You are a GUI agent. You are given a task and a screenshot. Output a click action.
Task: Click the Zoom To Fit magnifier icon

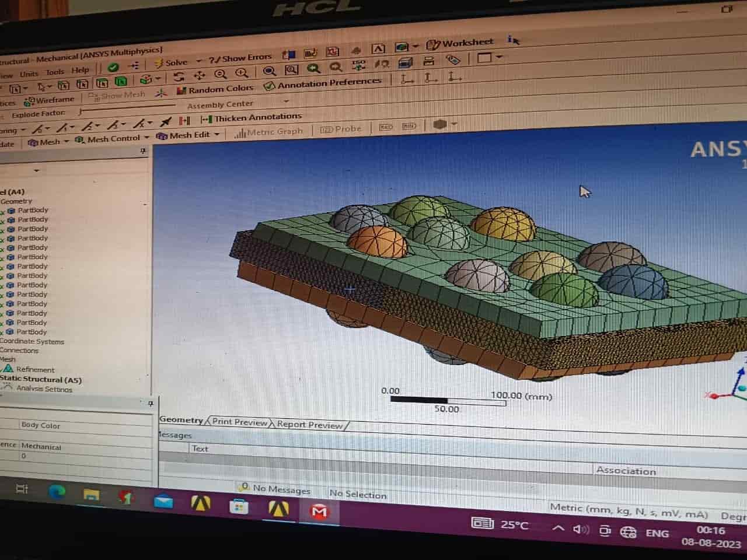click(x=269, y=71)
